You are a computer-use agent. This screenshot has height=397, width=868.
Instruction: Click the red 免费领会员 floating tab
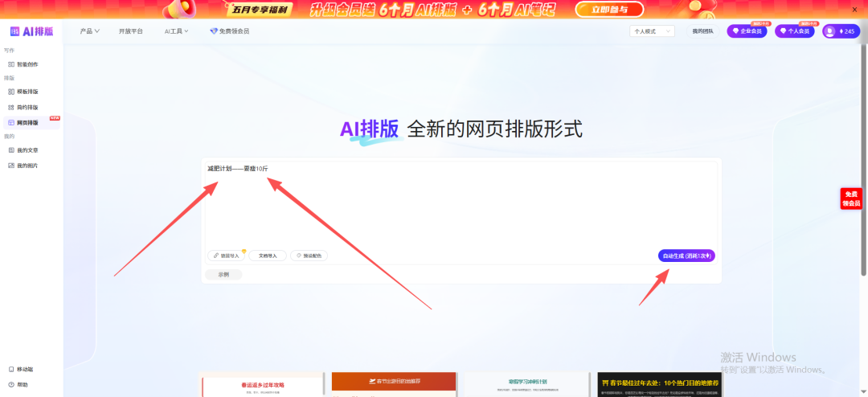[851, 198]
